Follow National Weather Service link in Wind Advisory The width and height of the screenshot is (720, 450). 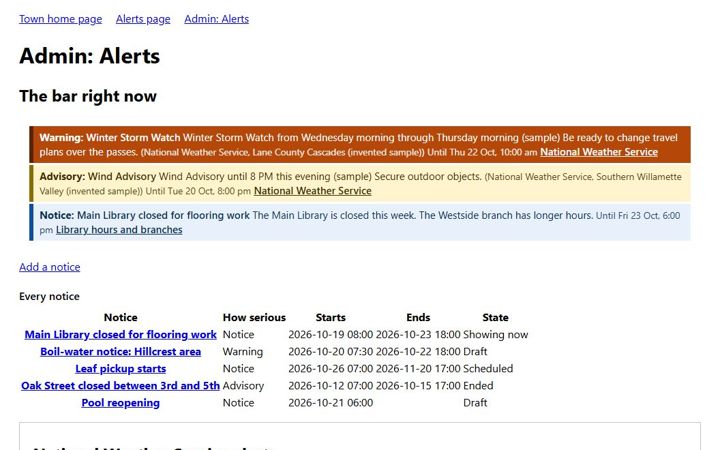click(x=313, y=191)
